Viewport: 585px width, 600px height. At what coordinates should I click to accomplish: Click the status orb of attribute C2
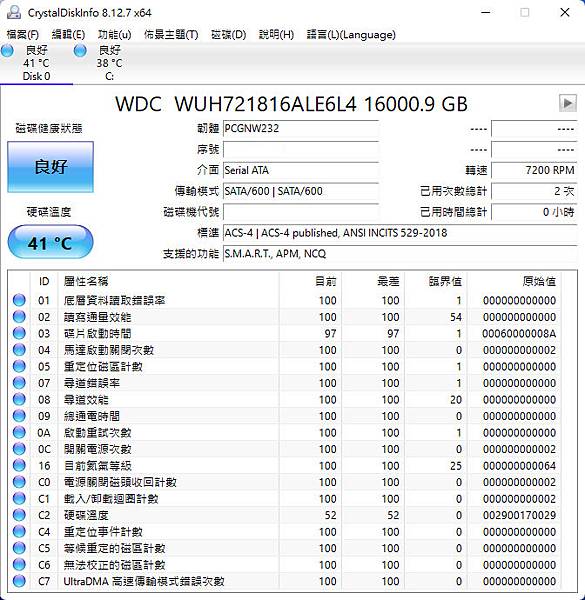tap(19, 515)
